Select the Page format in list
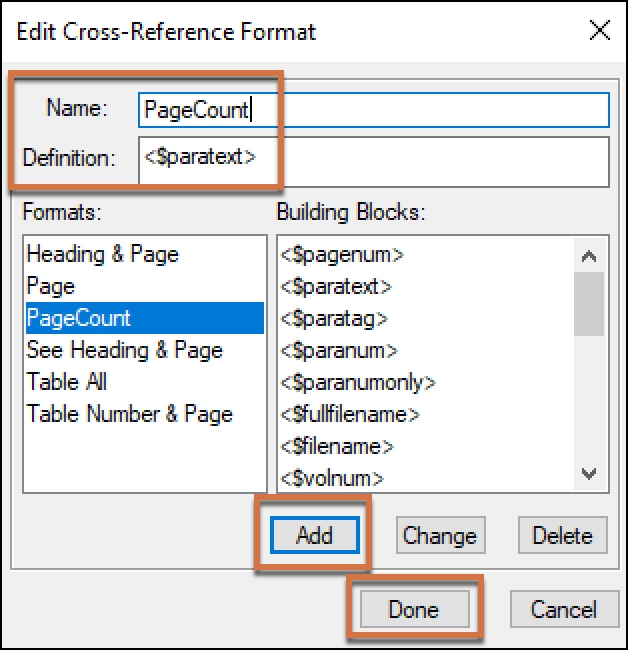The height and width of the screenshot is (650, 628). point(51,286)
